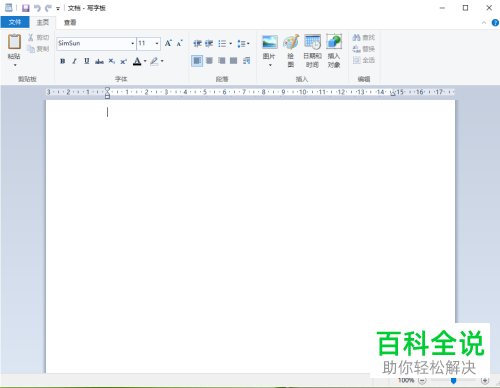Click the Copy button
This screenshot has height=388, width=500.
coord(38,49)
